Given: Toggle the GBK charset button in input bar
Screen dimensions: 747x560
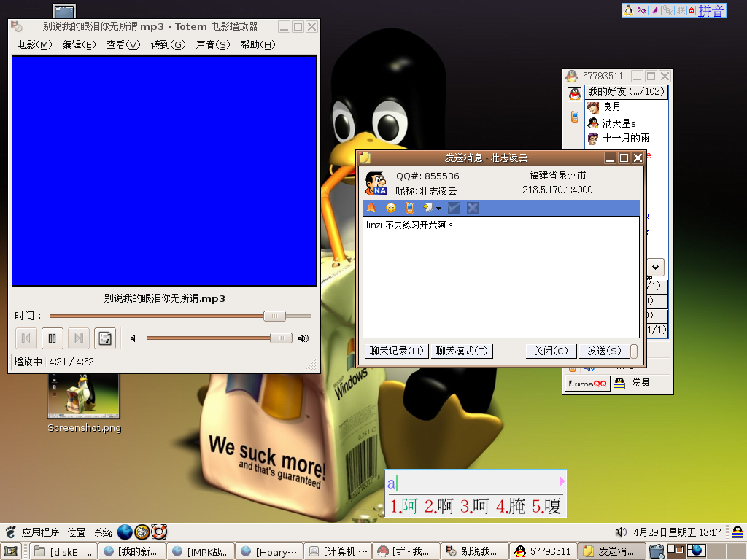Looking at the screenshot, I should click(668, 10).
